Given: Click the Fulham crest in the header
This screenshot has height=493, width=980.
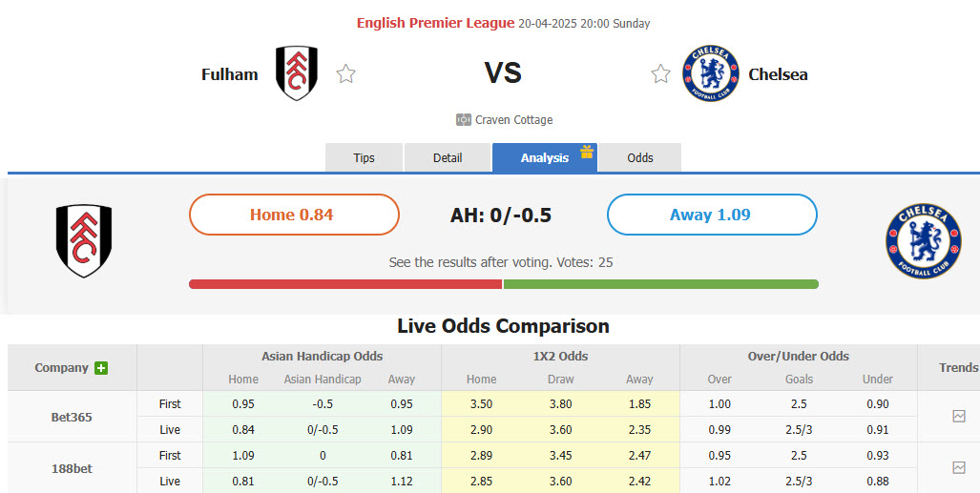Looking at the screenshot, I should [x=296, y=73].
